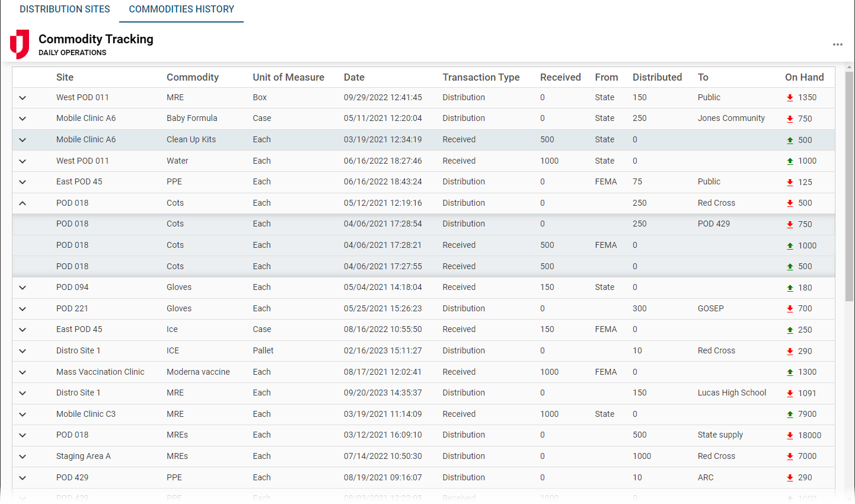Expand the Mass Vaccination Clinic row
Image resolution: width=855 pixels, height=504 pixels.
pos(23,372)
